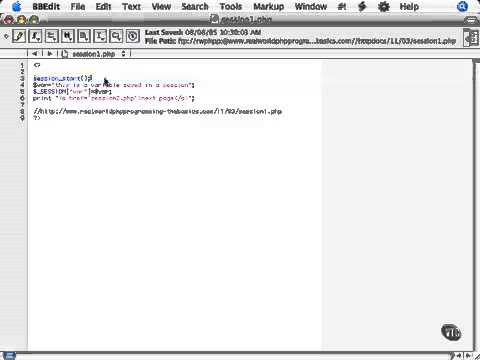Open the lightning-bolt scripts menu
Screen dimensions: 480x360
click(x=362, y=6)
